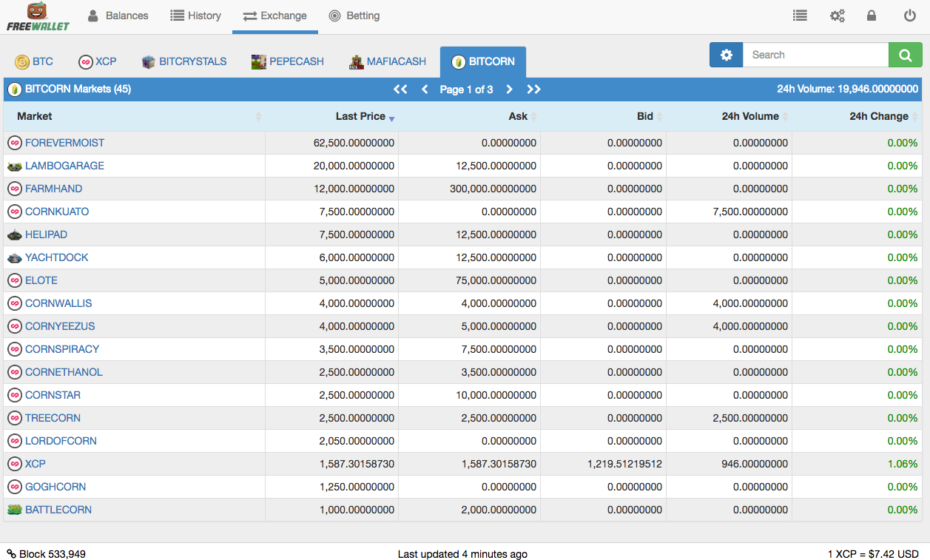Click the FOREVERMOIST row icon
Viewport: 930px width, 560px height.
click(14, 143)
